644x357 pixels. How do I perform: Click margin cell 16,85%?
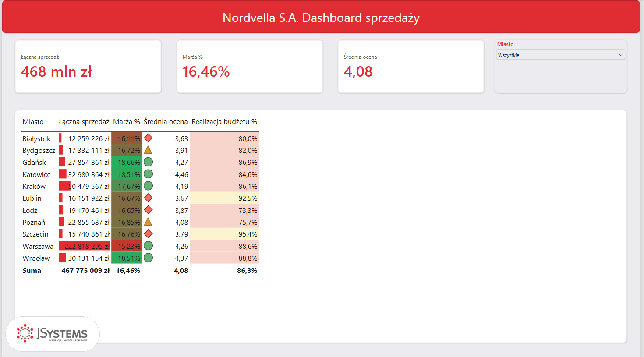[127, 222]
